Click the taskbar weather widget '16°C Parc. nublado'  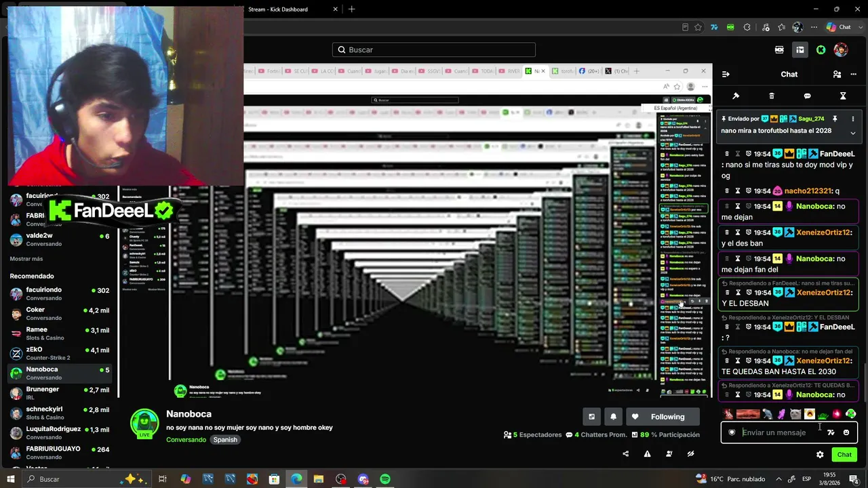[x=730, y=479]
